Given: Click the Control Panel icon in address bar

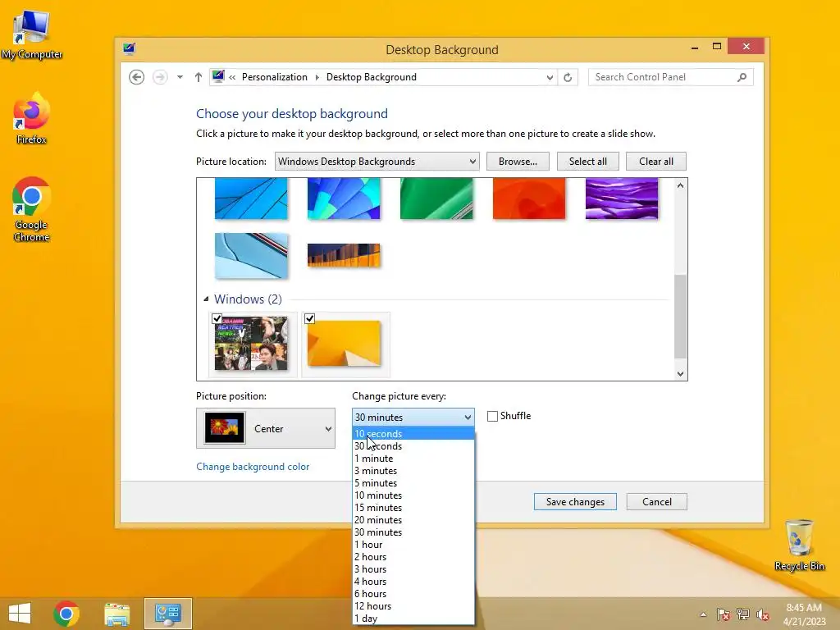Looking at the screenshot, I should (x=218, y=76).
